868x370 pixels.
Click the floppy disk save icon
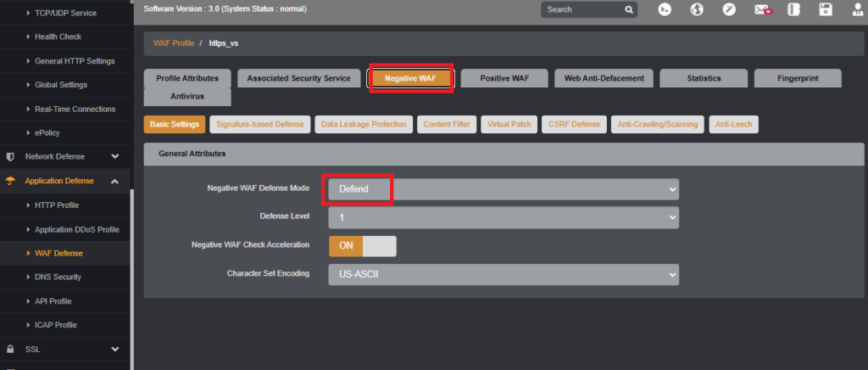(826, 9)
